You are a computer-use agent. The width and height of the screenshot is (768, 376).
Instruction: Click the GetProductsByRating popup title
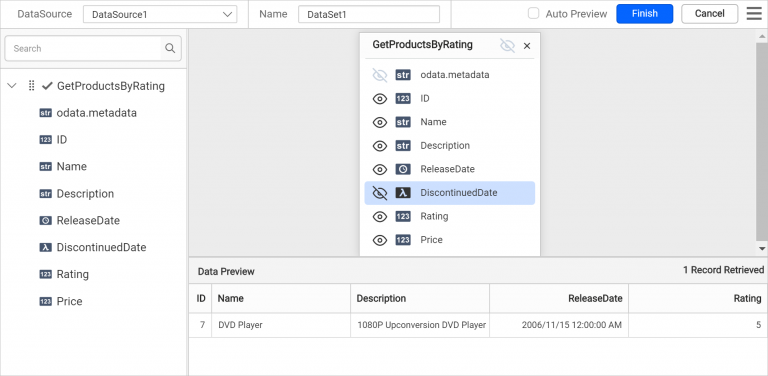point(423,45)
